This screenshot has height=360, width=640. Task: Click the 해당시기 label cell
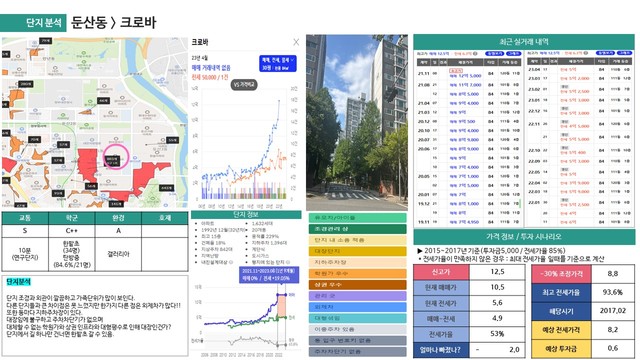tap(561, 311)
